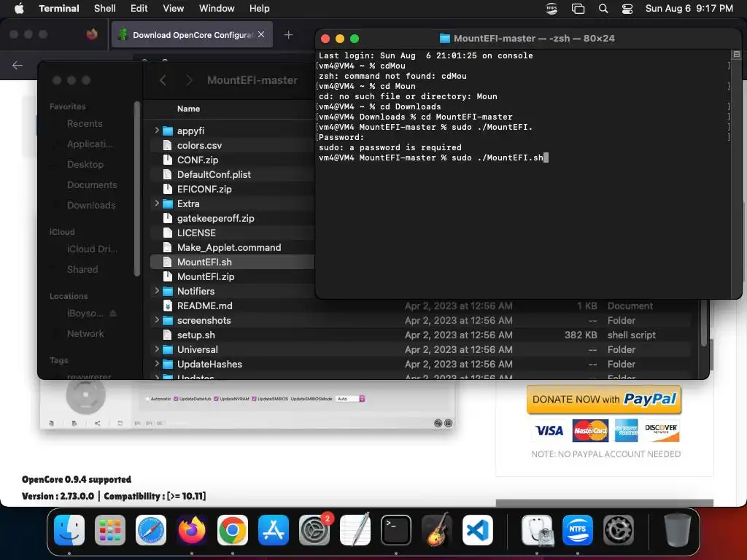747x560 pixels.
Task: Go back in the browser
Action: point(18,65)
